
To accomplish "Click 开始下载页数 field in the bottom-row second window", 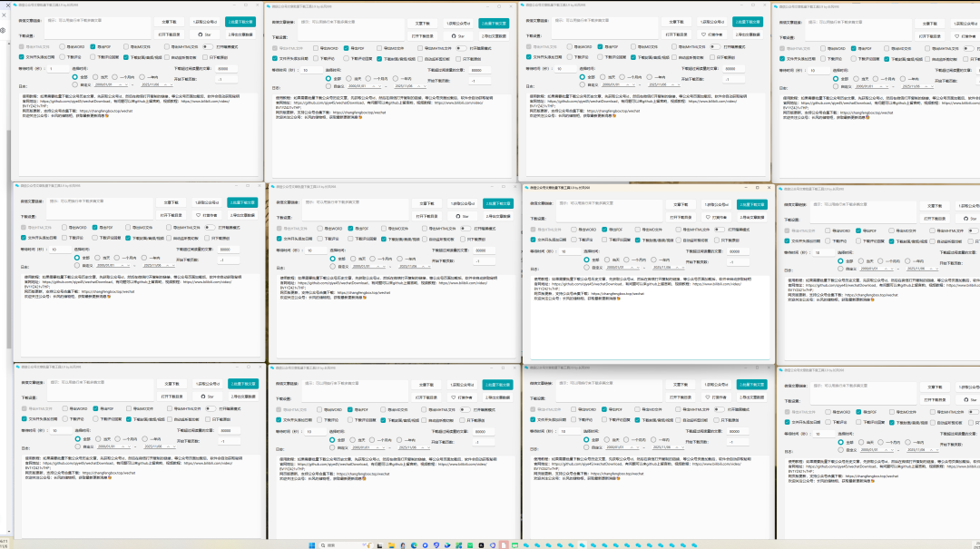I will (x=483, y=442).
